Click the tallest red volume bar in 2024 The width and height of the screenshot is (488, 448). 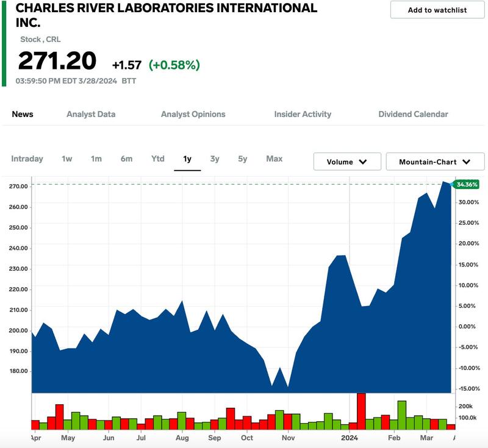(361, 411)
